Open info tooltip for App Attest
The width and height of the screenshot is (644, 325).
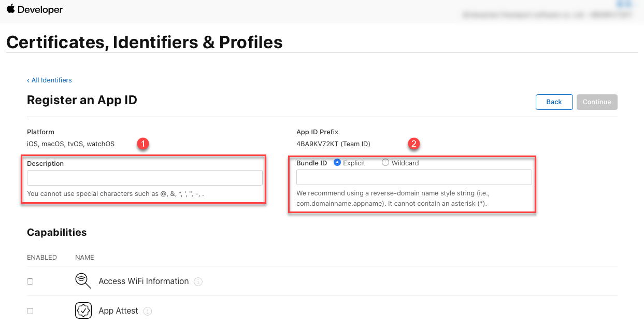click(148, 311)
